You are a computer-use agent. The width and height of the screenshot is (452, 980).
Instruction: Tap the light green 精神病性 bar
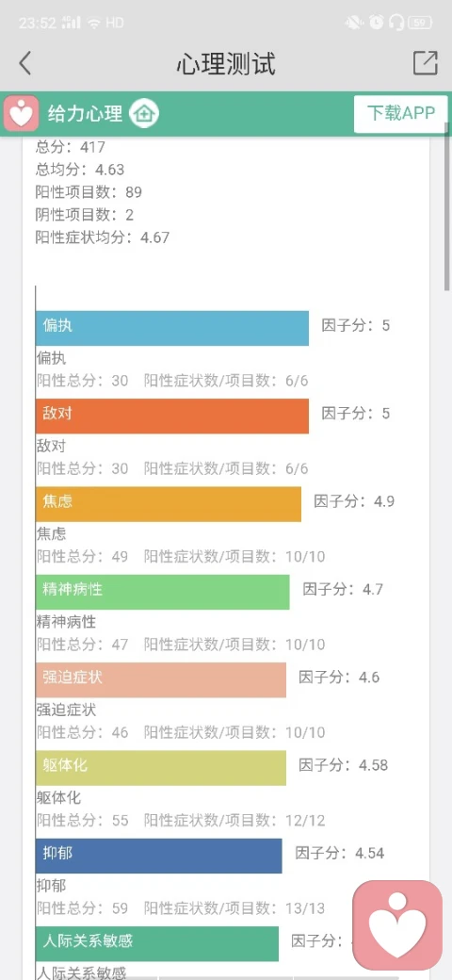[162, 592]
